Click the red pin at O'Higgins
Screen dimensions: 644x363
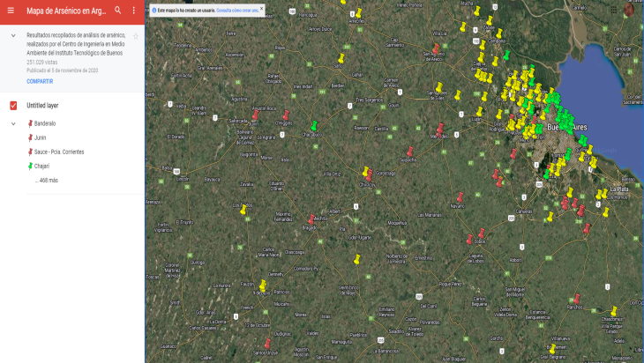[286, 115]
